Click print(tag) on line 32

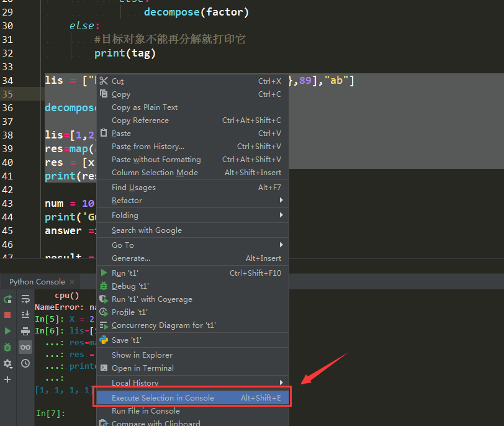point(125,53)
